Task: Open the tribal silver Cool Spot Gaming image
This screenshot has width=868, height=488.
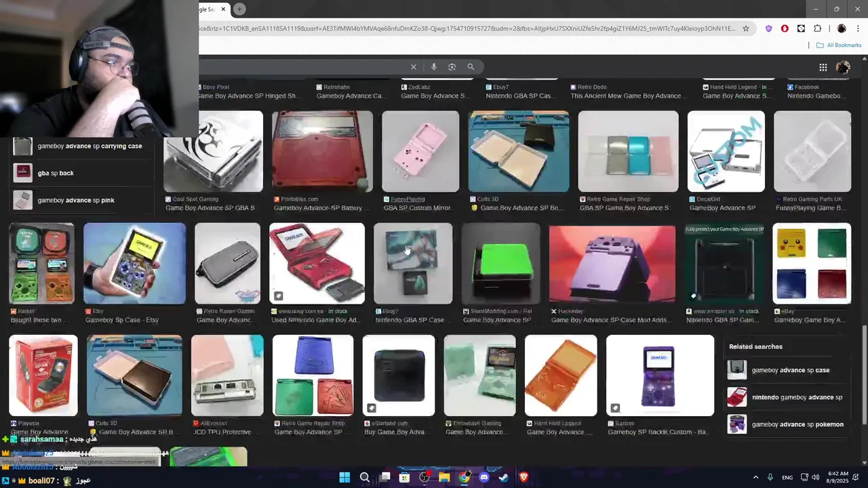Action: point(213,152)
